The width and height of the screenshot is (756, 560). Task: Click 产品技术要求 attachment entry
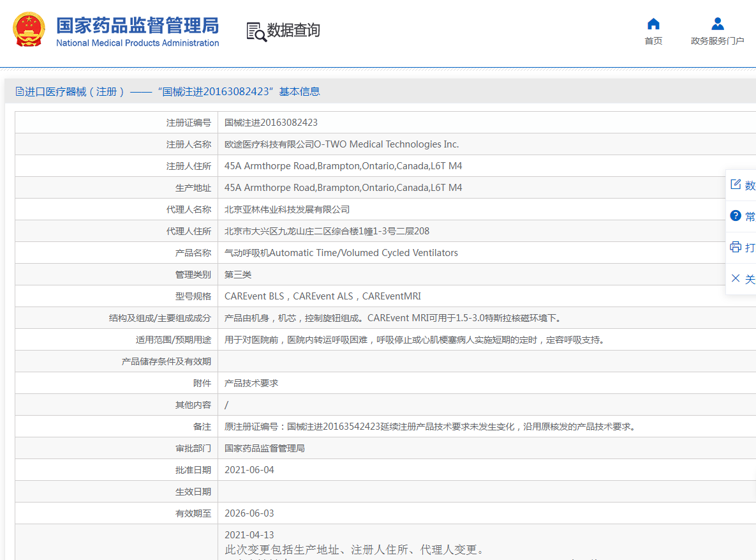point(251,383)
